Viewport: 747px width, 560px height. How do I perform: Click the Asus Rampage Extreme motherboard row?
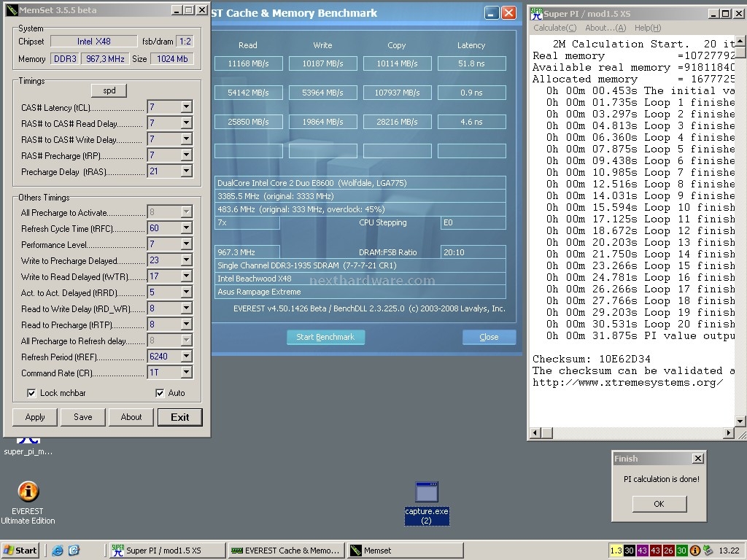360,292
